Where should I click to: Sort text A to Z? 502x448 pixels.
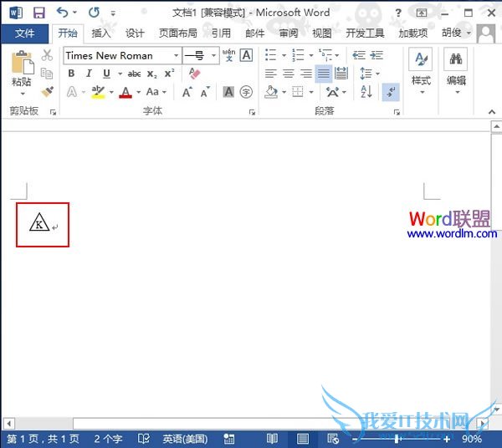click(x=366, y=92)
